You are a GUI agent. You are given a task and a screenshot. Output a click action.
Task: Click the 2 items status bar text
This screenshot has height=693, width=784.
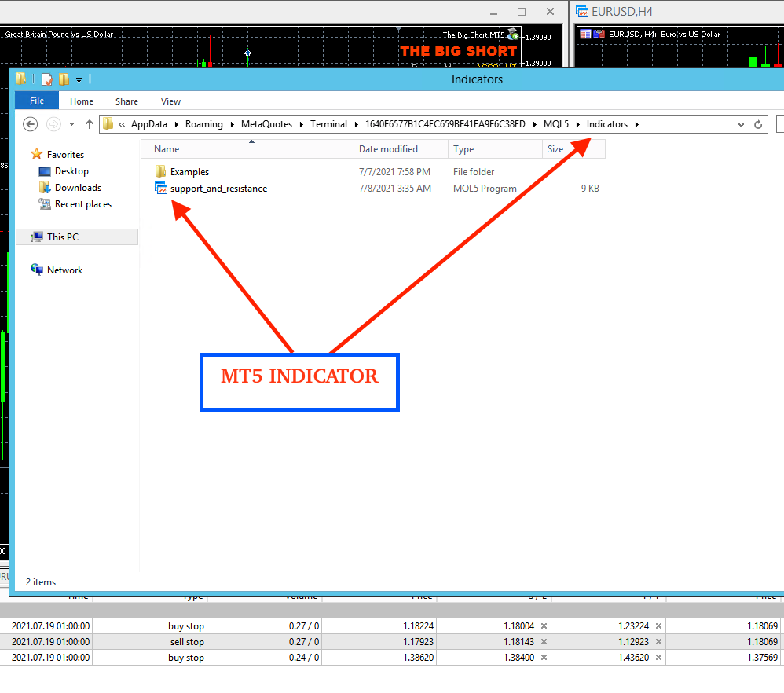(x=41, y=582)
